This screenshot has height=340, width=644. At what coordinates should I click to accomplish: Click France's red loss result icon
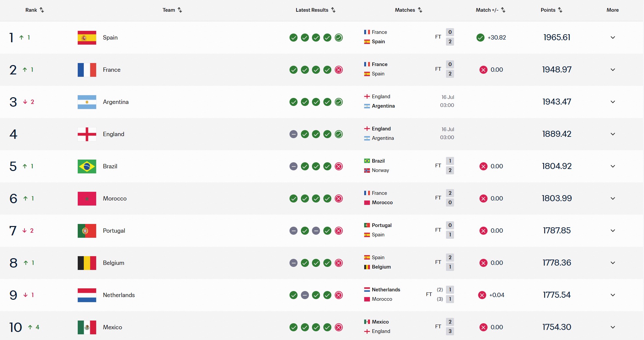click(x=339, y=70)
